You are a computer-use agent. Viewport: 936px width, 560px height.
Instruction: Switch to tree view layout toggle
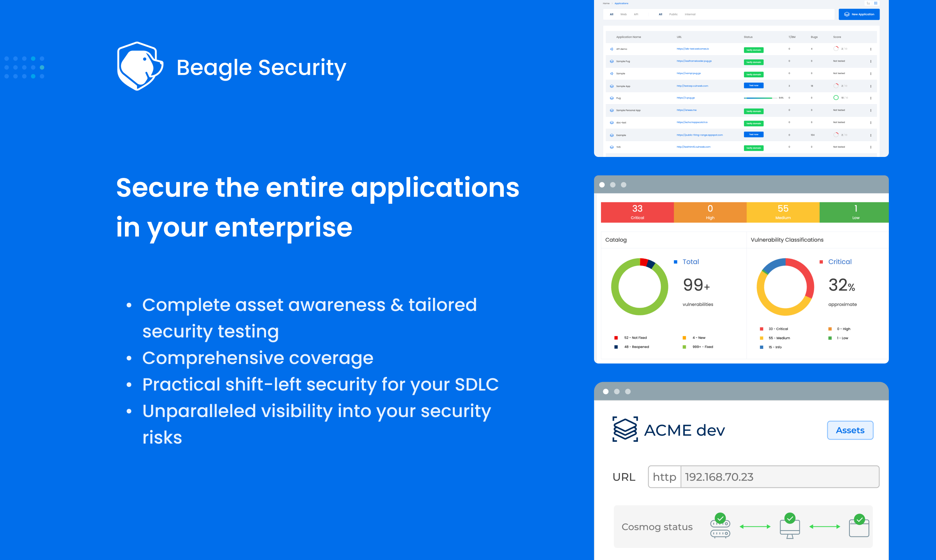tap(868, 3)
